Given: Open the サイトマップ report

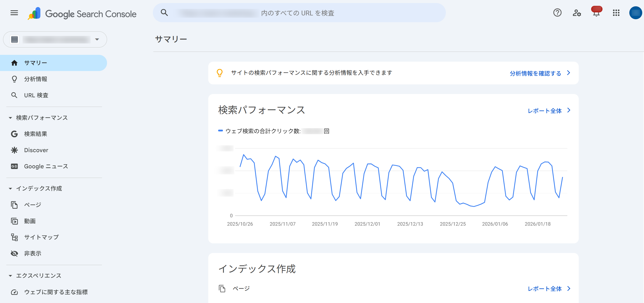Looking at the screenshot, I should pos(41,237).
